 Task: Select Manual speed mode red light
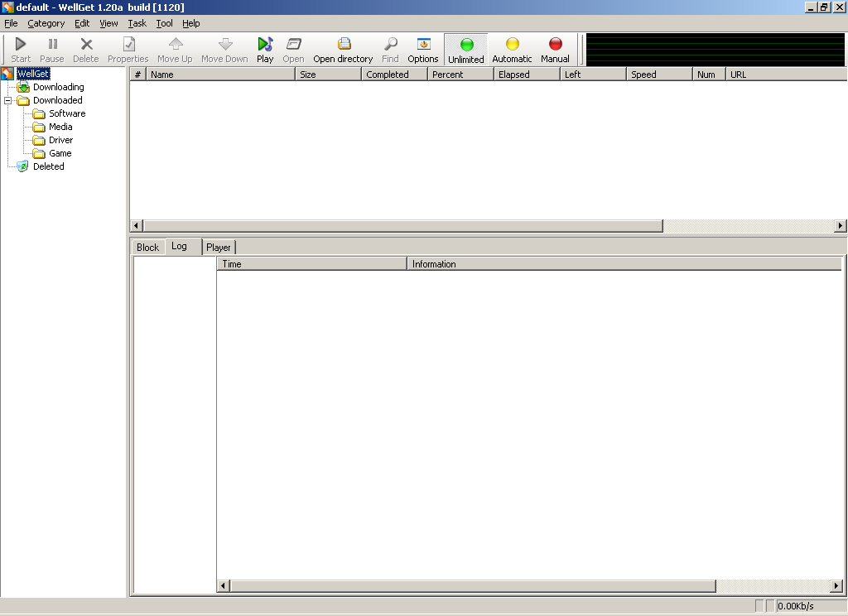pos(556,44)
